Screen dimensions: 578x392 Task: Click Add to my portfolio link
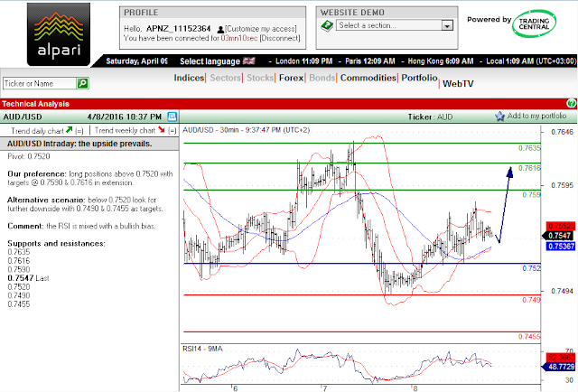click(x=536, y=116)
